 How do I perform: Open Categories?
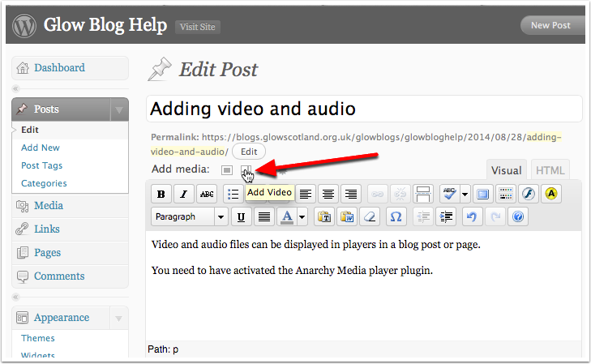[x=44, y=183]
